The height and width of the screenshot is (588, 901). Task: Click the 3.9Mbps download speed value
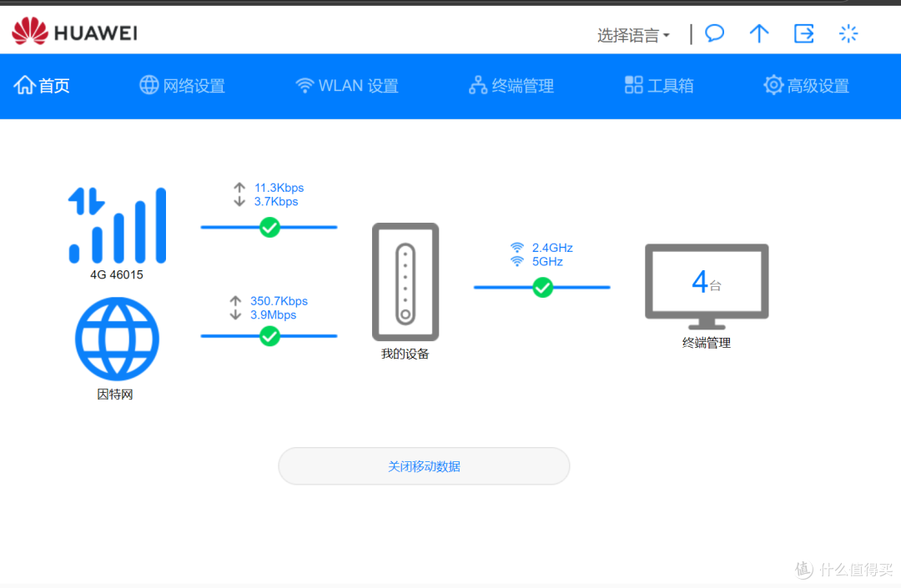pos(273,314)
